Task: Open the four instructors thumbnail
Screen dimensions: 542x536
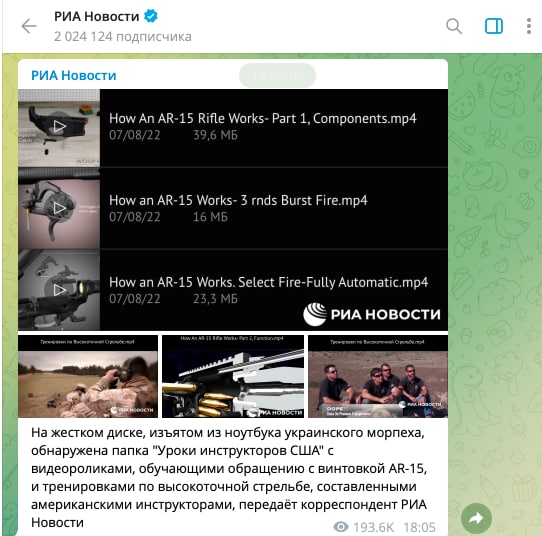Action: (x=378, y=376)
